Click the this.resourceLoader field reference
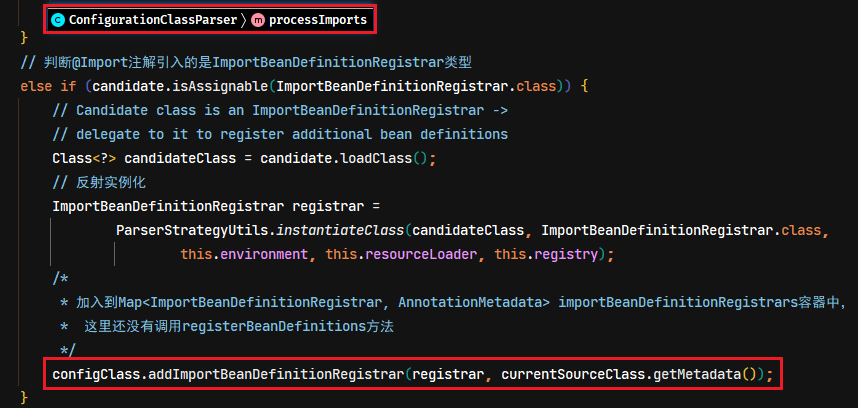 [402, 254]
